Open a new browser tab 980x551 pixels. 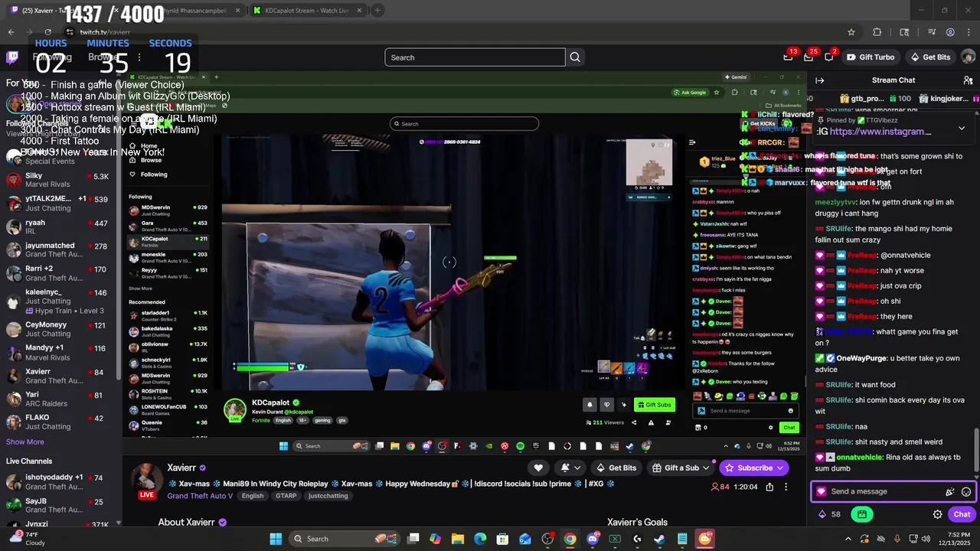(x=377, y=11)
